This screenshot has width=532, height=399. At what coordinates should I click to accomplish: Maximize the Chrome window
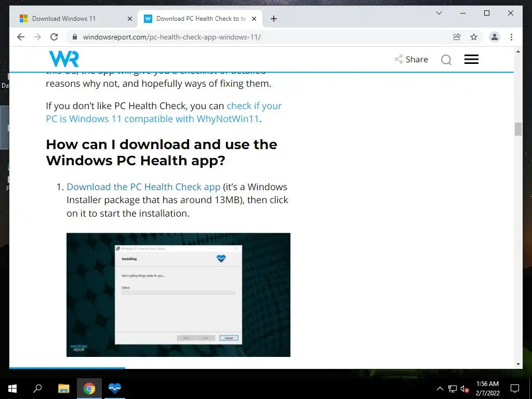coord(486,13)
